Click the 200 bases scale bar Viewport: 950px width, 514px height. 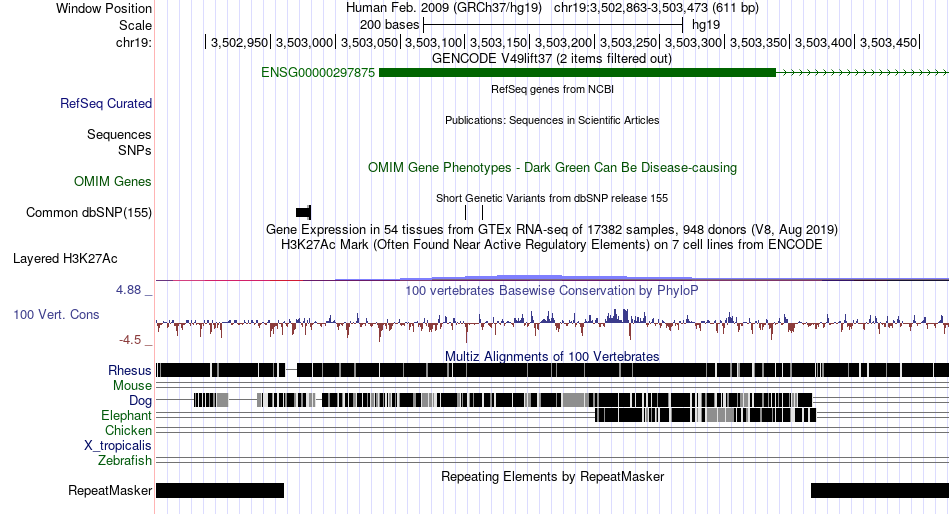pos(553,25)
